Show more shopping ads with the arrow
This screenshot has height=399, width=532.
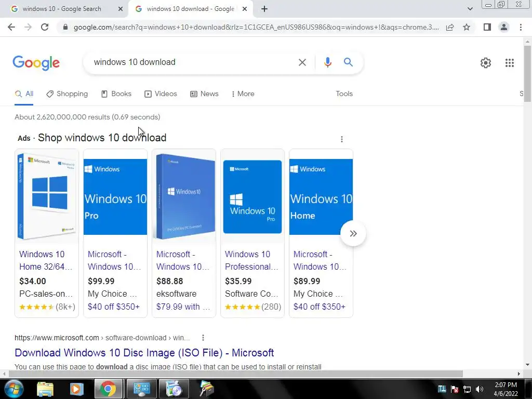pos(353,233)
